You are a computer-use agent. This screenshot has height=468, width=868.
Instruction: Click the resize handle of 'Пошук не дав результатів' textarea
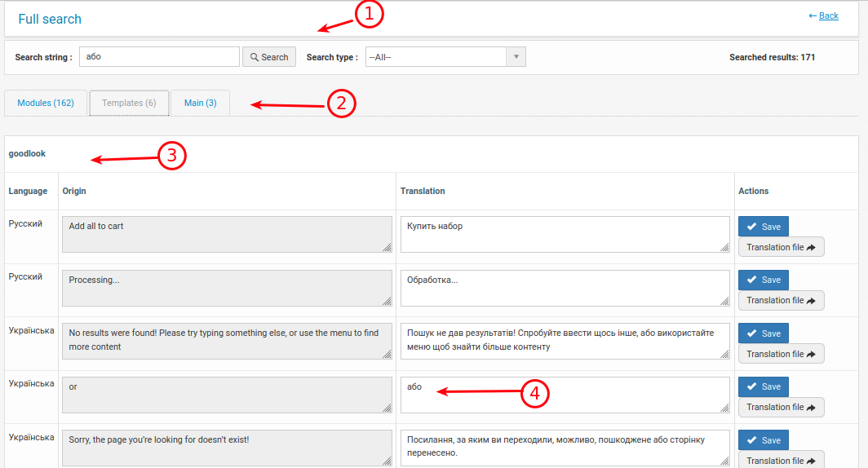pos(724,354)
